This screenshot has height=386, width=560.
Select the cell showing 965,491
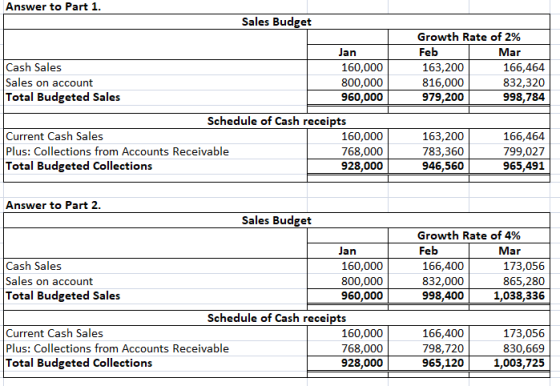click(x=510, y=166)
